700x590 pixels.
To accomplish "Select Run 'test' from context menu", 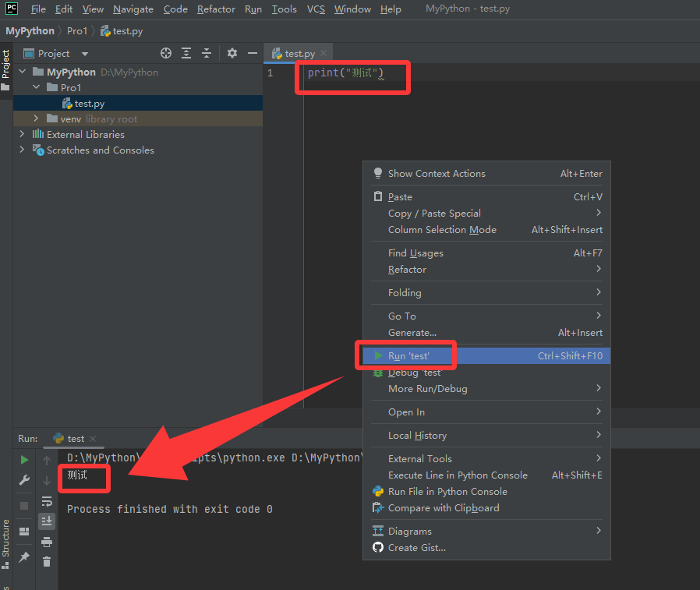I will [486, 355].
